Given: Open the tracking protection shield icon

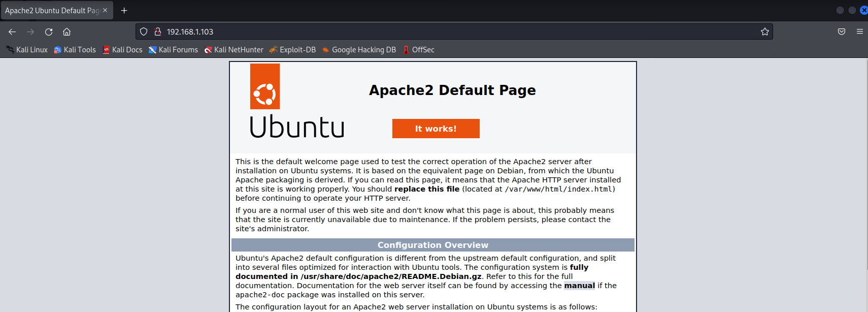Looking at the screenshot, I should 144,32.
